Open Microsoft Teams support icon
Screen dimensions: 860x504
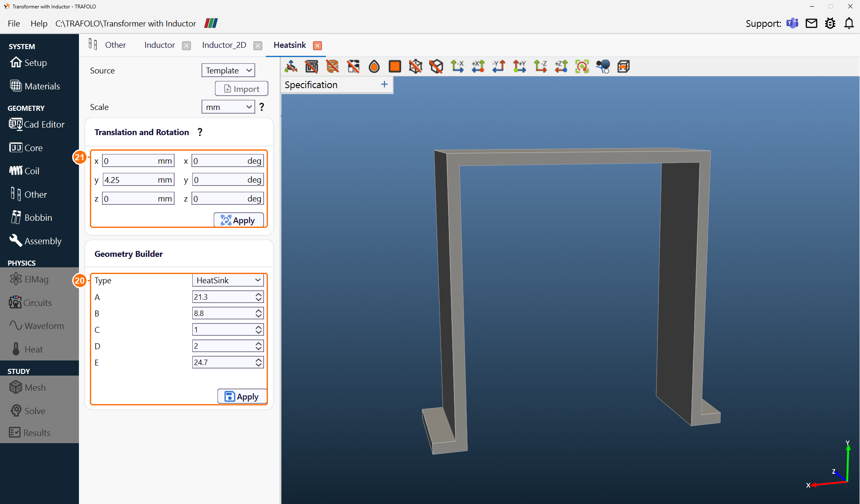pos(792,24)
